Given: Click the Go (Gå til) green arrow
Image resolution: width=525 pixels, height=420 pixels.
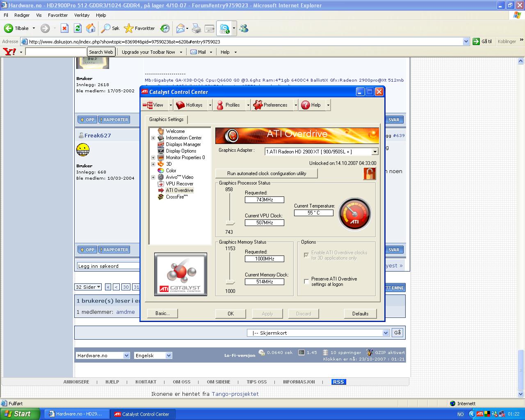Looking at the screenshot, I should pyautogui.click(x=476, y=41).
